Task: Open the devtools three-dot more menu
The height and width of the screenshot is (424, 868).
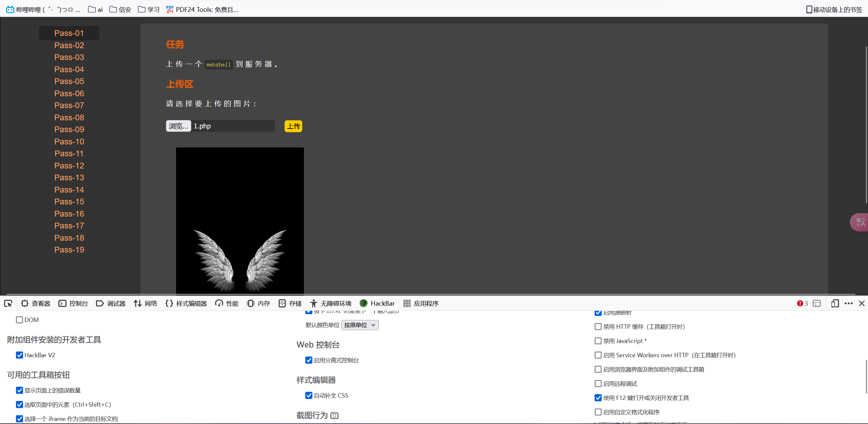Action: point(848,303)
